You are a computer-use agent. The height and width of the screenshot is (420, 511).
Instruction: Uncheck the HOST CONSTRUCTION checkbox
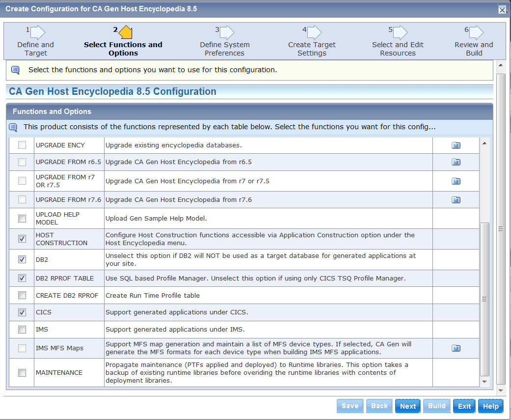[22, 239]
